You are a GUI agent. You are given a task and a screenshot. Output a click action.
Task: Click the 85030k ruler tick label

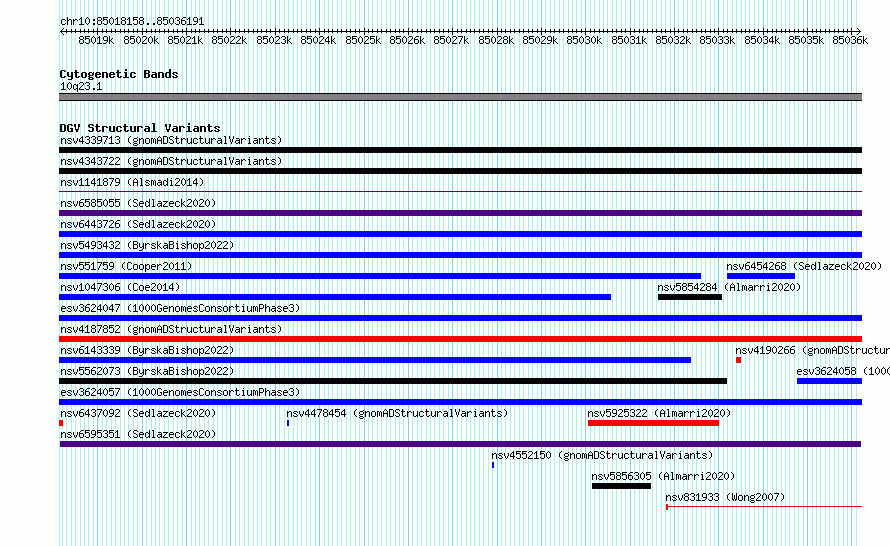584,40
